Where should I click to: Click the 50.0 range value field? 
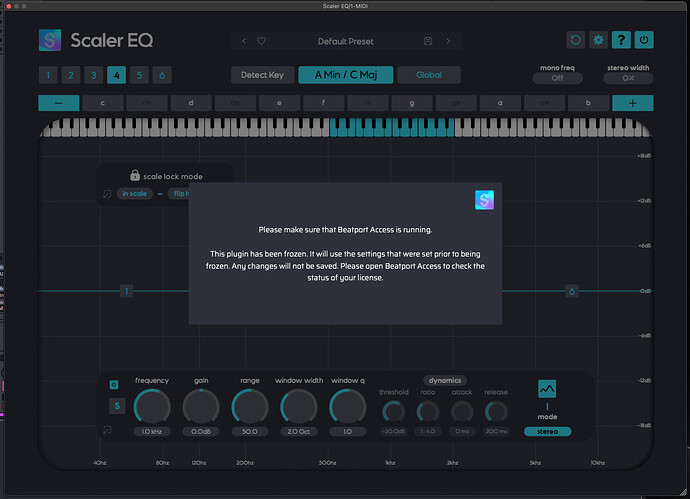click(x=250, y=432)
